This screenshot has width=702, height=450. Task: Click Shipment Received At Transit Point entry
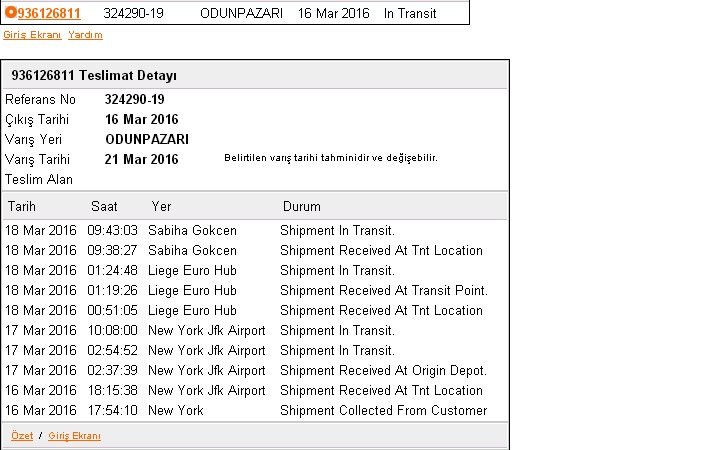pos(384,291)
